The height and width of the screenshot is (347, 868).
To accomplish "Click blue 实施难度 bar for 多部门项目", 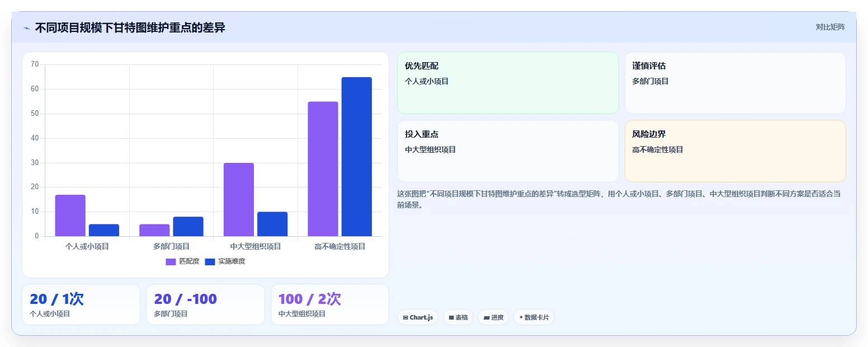I will (188, 227).
